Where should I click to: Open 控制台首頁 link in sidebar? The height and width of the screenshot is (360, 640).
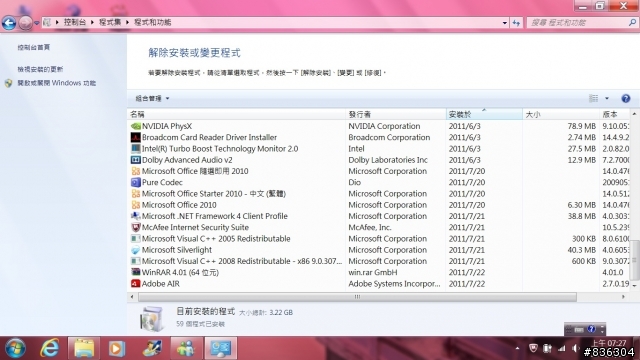point(33,47)
